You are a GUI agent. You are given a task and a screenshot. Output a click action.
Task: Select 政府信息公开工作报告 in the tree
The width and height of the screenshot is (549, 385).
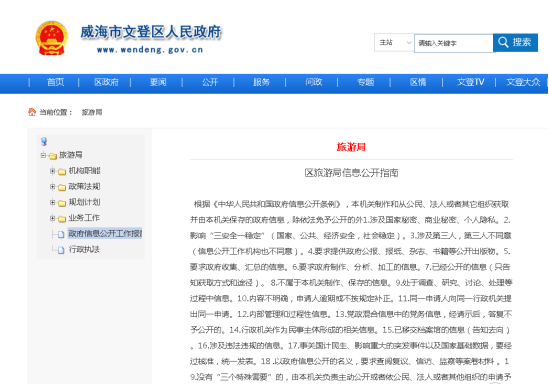[105, 233]
